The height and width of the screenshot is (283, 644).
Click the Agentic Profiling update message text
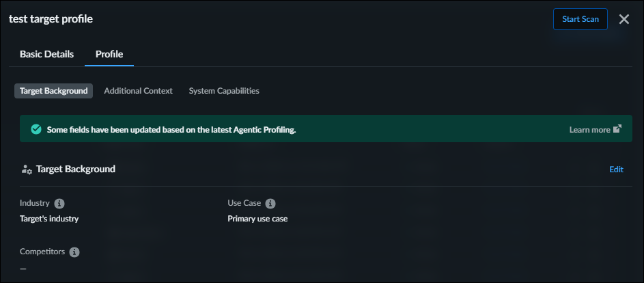tap(171, 129)
